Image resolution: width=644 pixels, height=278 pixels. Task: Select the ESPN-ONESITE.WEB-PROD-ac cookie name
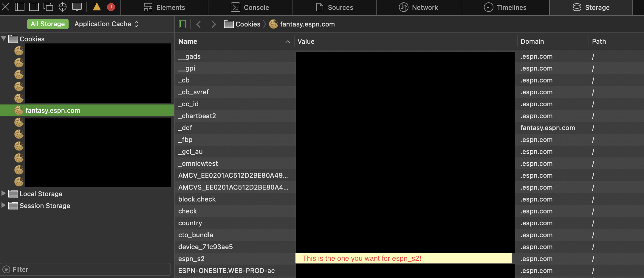pos(227,271)
